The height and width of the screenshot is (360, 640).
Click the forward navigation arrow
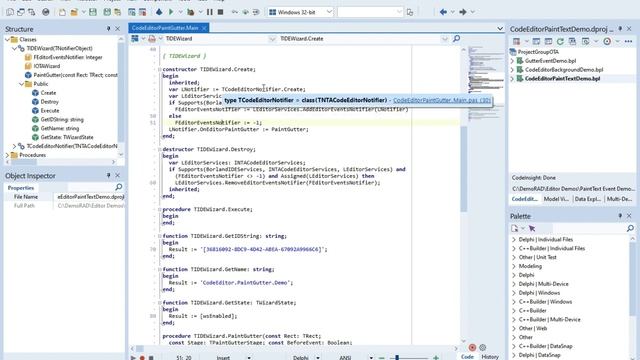463,12
